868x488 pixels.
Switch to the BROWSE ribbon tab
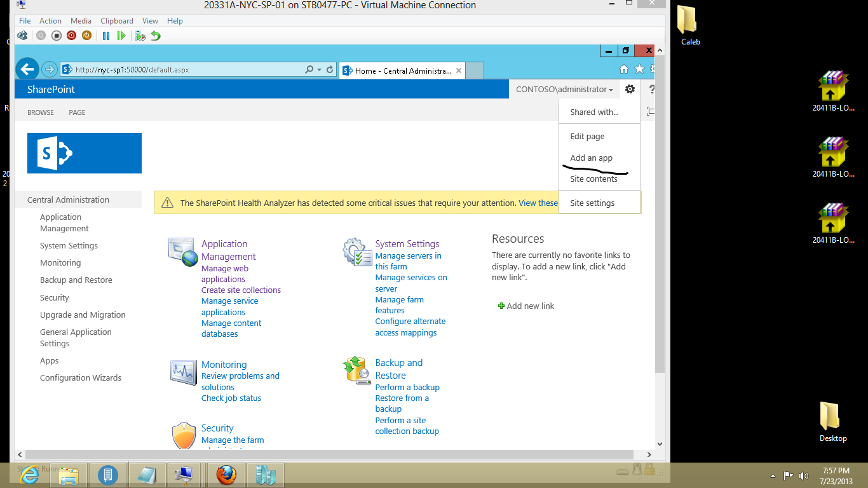41,112
